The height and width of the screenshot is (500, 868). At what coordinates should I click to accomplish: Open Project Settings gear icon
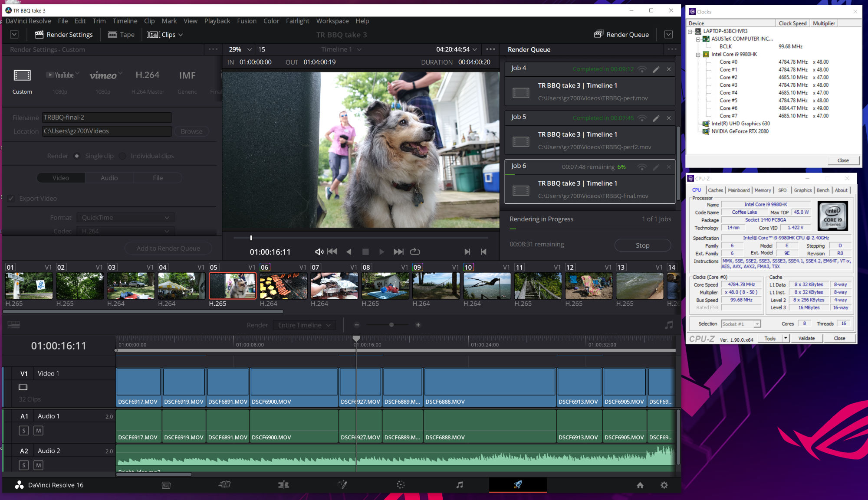click(x=664, y=485)
